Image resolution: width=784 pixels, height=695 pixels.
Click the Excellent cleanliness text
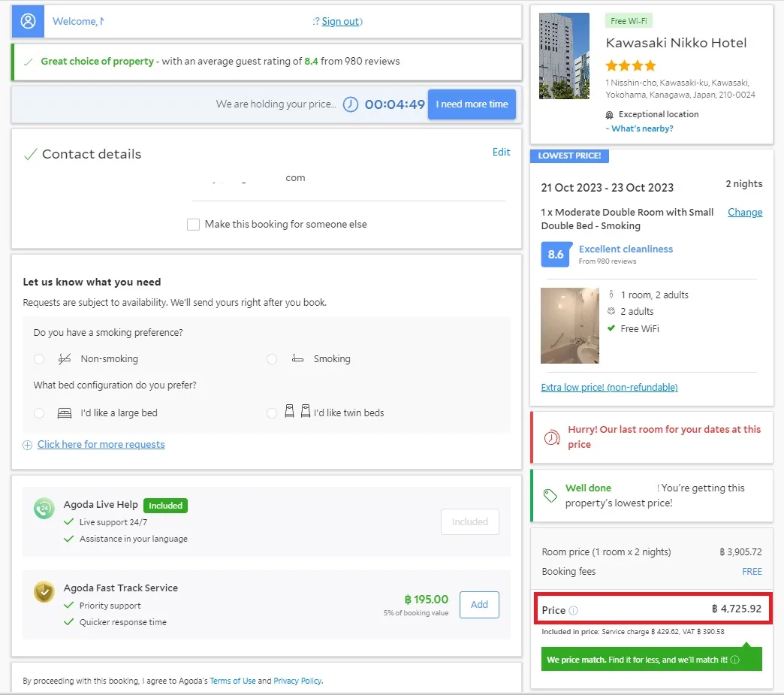[626, 249]
